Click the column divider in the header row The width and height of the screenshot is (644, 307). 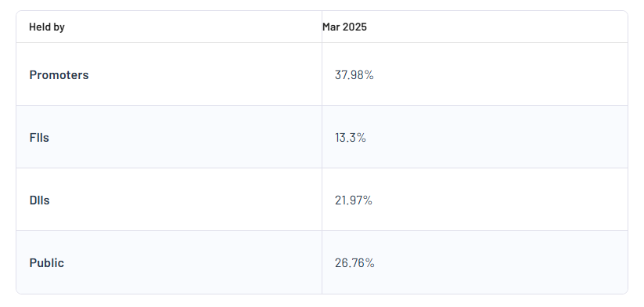pos(322,27)
